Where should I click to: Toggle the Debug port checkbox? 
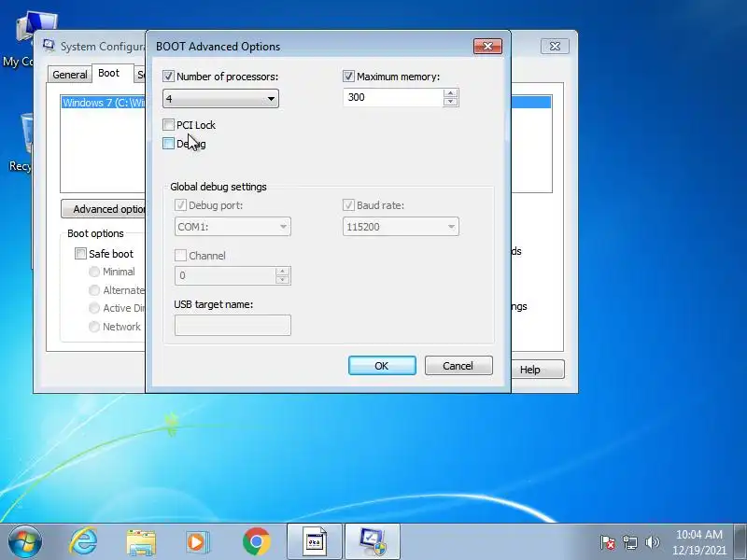[x=180, y=205]
